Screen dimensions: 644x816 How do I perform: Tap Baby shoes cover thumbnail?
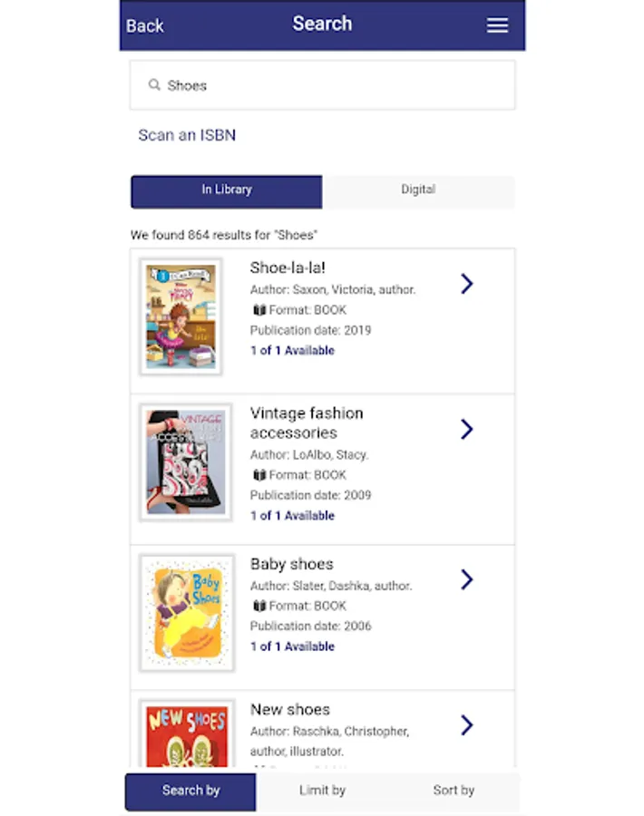point(187,612)
